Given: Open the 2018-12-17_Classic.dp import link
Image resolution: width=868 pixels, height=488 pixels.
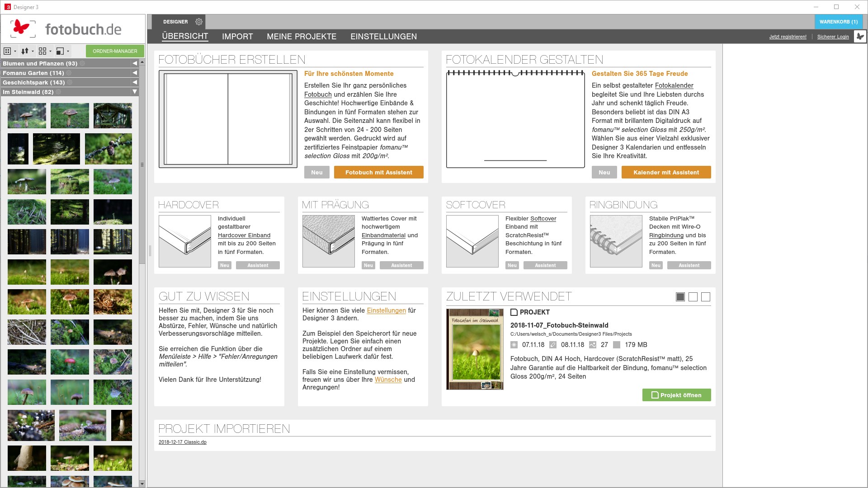Looking at the screenshot, I should point(182,442).
